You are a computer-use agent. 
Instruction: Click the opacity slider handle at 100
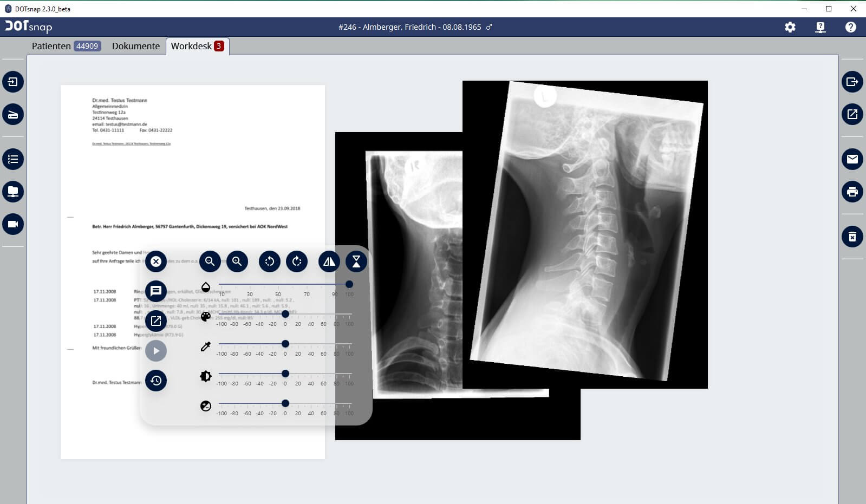349,284
